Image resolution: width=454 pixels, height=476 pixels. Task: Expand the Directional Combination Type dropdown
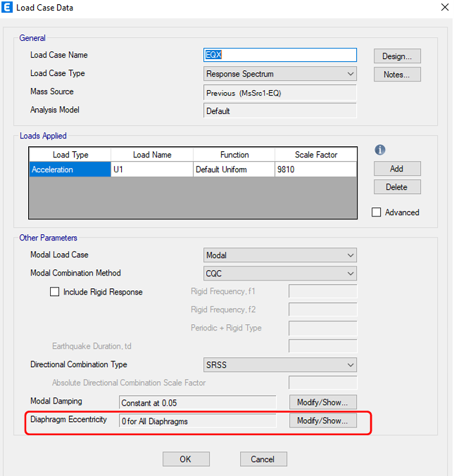point(279,365)
